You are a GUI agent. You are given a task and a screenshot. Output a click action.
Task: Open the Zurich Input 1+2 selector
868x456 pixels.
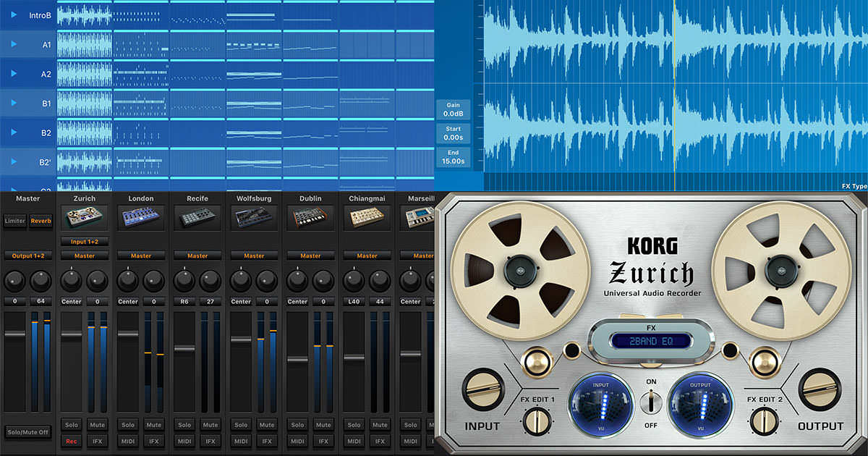[85, 241]
